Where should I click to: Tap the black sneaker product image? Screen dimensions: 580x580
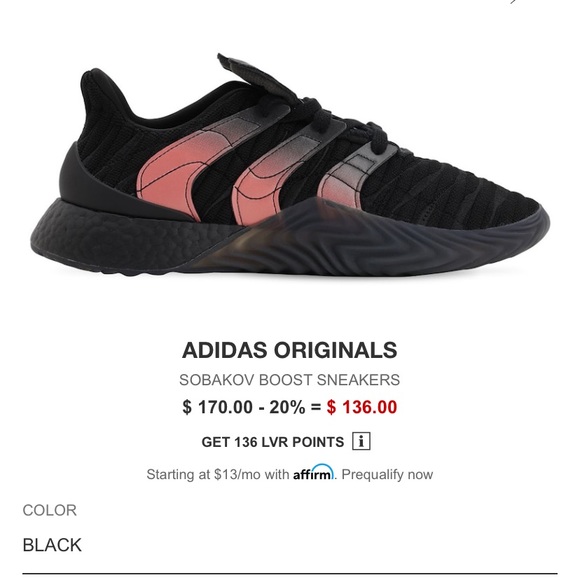pyautogui.click(x=290, y=165)
